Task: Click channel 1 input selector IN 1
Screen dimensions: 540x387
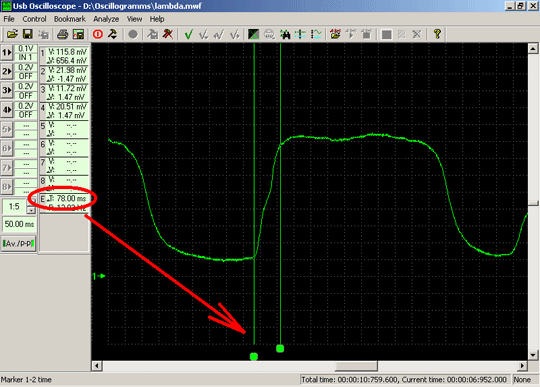Action: tap(25, 57)
